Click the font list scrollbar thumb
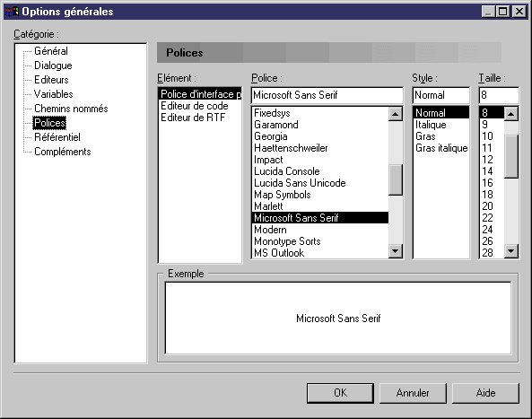 396,179
